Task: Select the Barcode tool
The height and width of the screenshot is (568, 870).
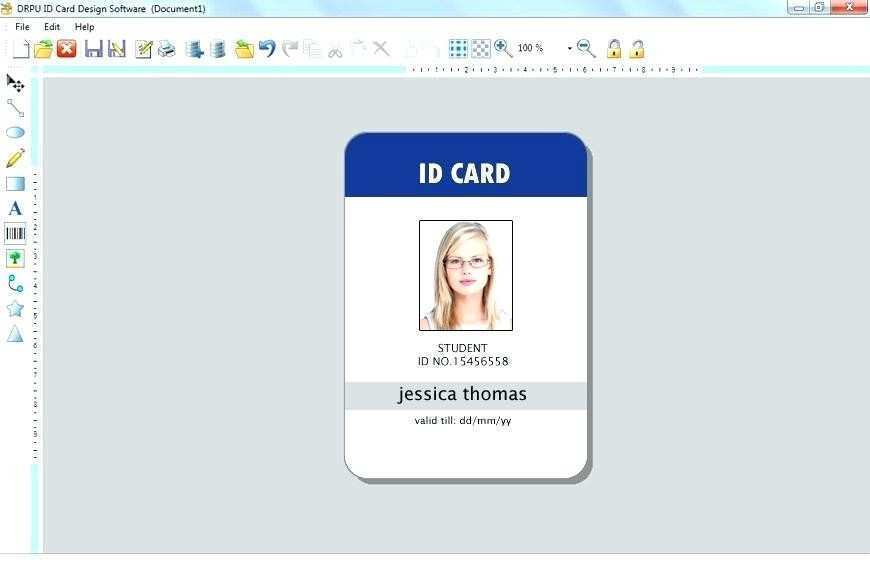Action: click(16, 234)
